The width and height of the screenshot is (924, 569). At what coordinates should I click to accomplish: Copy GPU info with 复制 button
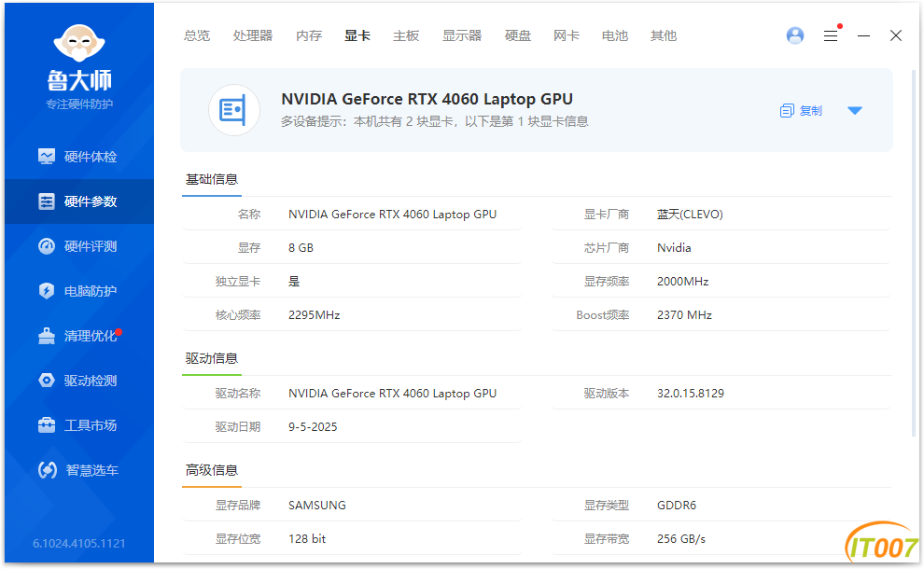coord(801,111)
